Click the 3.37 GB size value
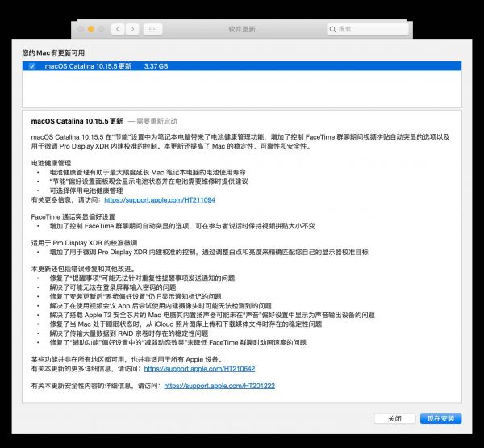484x448 pixels. click(156, 66)
